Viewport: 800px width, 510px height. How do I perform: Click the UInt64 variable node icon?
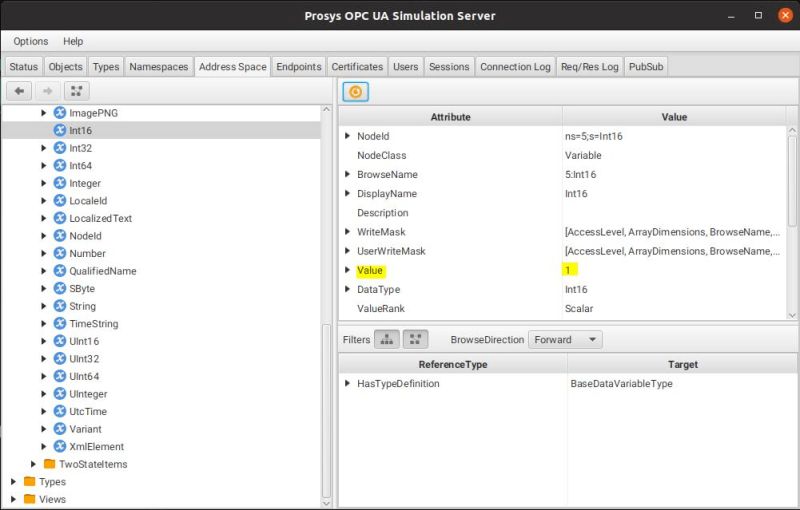60,376
